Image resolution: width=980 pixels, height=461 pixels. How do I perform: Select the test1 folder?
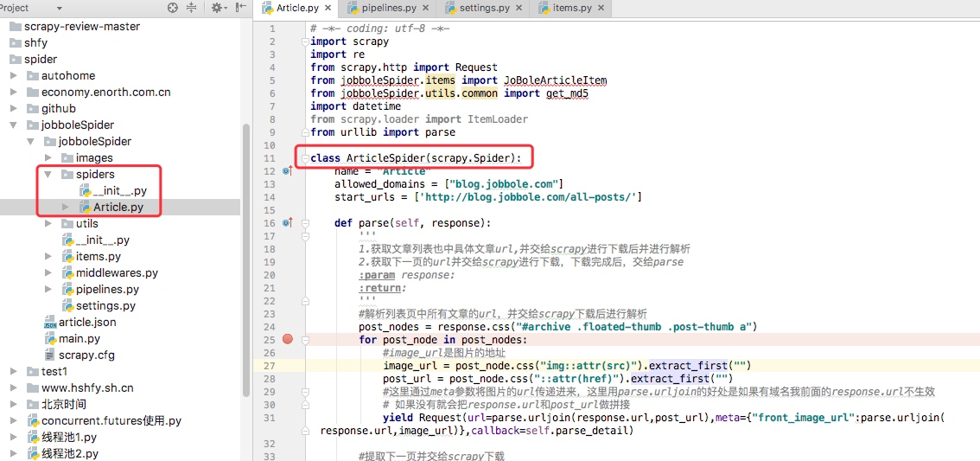coord(54,372)
